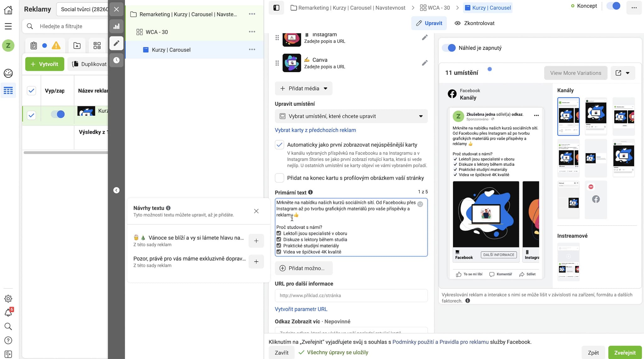Viewport: 644px width, 359px height.
Task: Open the hamburger menu in sidebar
Action: click(x=8, y=26)
